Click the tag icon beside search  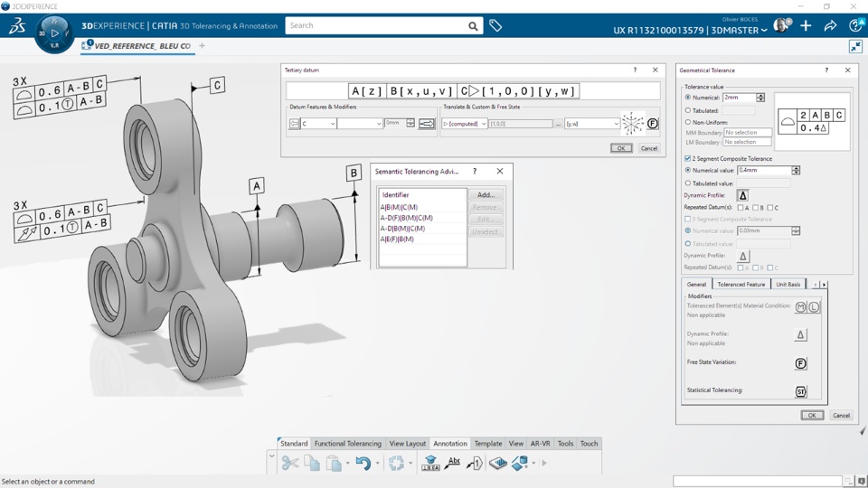click(495, 26)
